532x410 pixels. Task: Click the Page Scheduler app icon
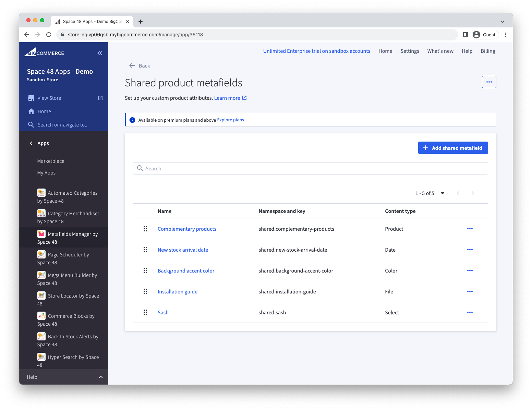tap(41, 254)
